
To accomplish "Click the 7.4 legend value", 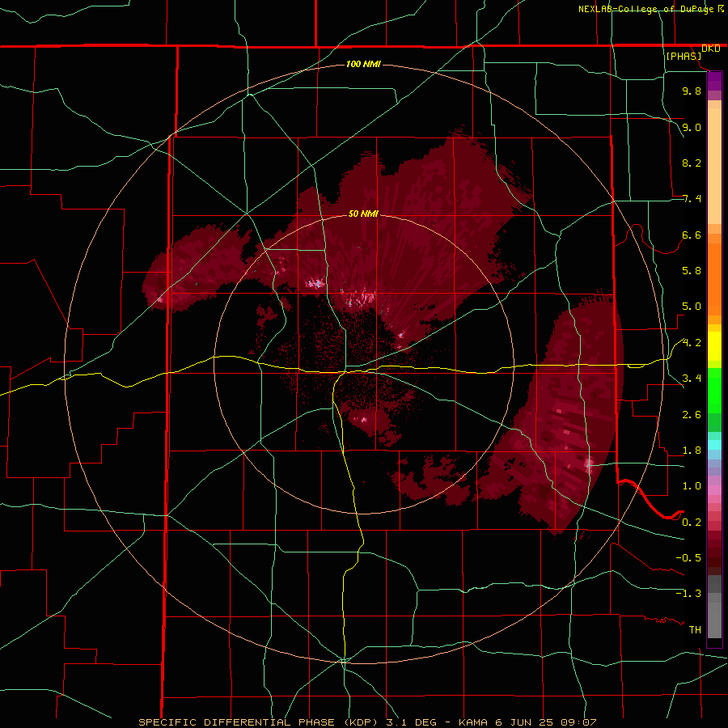I will click(x=692, y=199).
